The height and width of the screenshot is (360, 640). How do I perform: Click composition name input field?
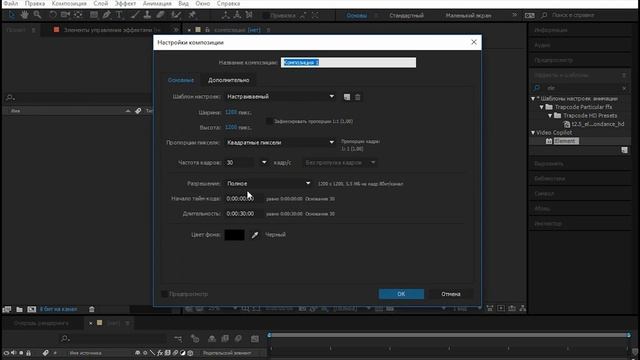coord(348,62)
